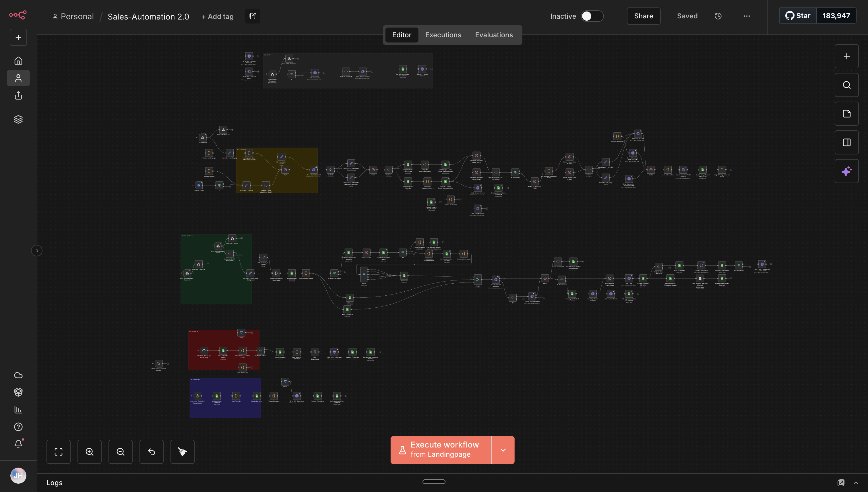The image size is (868, 492).
Task: Click the Share button
Action: (643, 16)
